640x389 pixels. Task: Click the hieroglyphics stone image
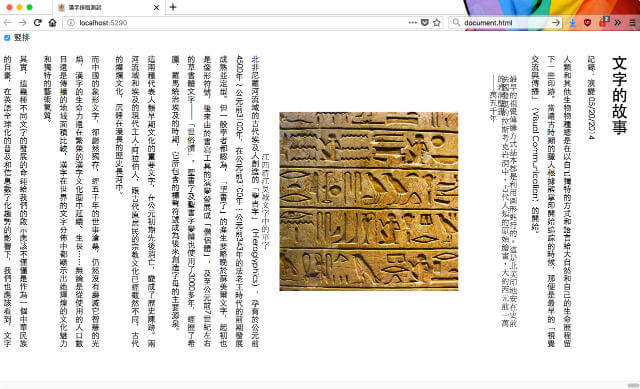pyautogui.click(x=369, y=201)
